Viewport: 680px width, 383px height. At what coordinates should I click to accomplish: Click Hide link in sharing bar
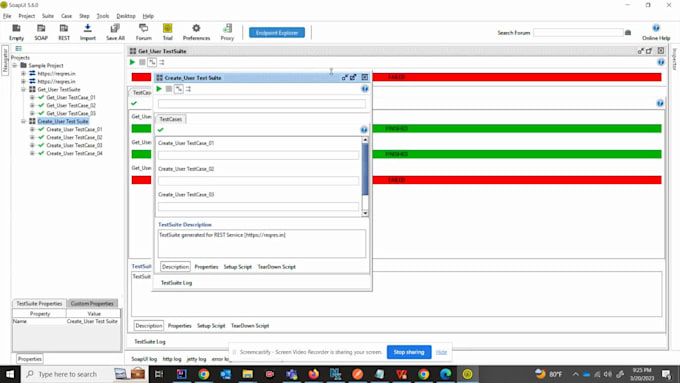pyautogui.click(x=441, y=352)
